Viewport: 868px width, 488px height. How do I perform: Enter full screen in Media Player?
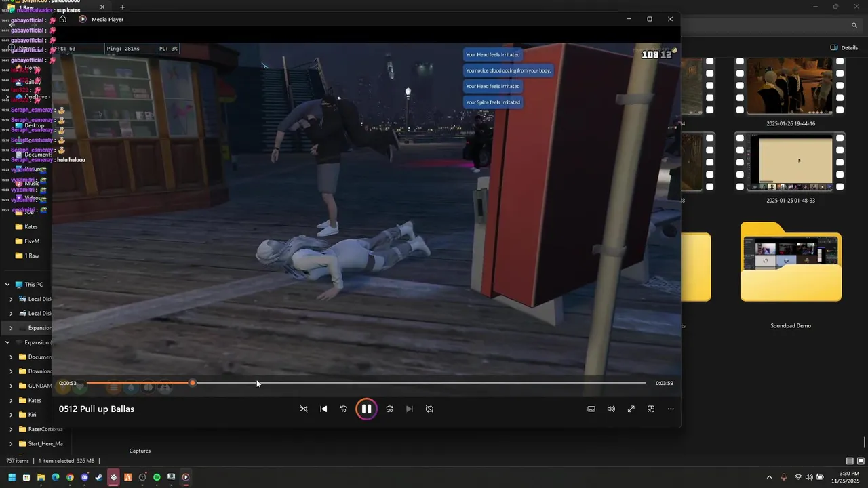click(631, 409)
